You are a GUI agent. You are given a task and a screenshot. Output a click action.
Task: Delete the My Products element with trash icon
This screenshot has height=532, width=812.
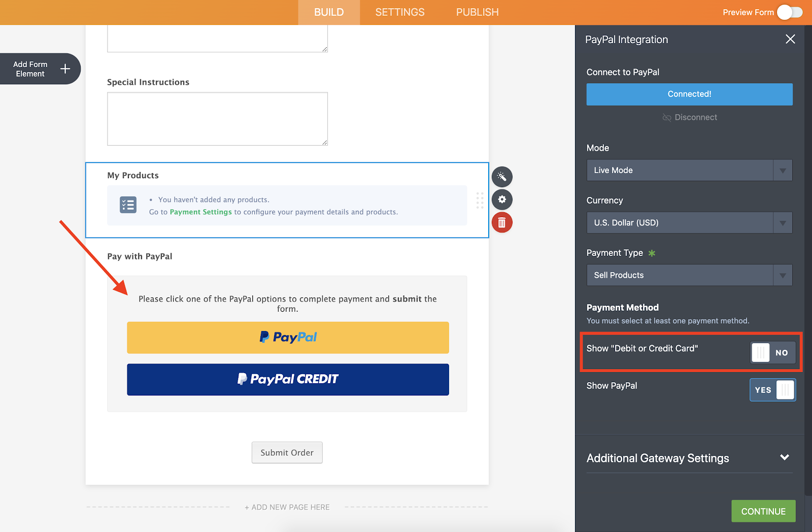tap(502, 222)
